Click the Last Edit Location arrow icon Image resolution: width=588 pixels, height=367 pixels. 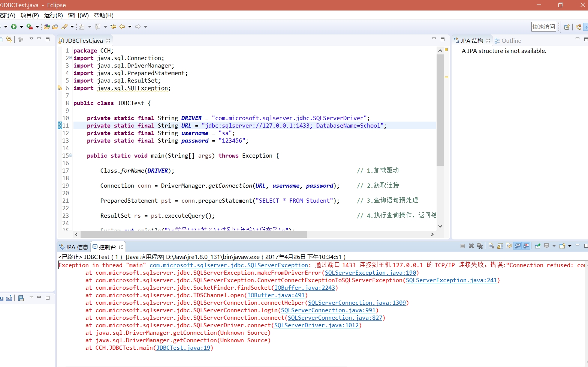pyautogui.click(x=113, y=27)
